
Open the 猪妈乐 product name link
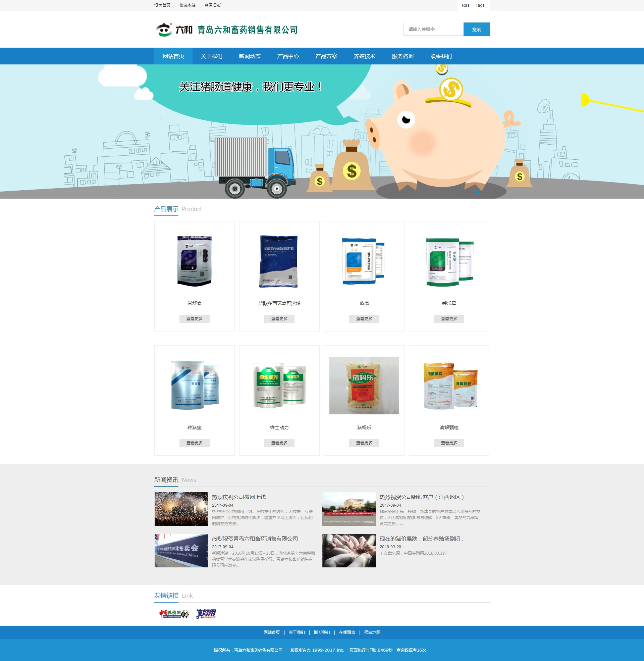coord(364,427)
